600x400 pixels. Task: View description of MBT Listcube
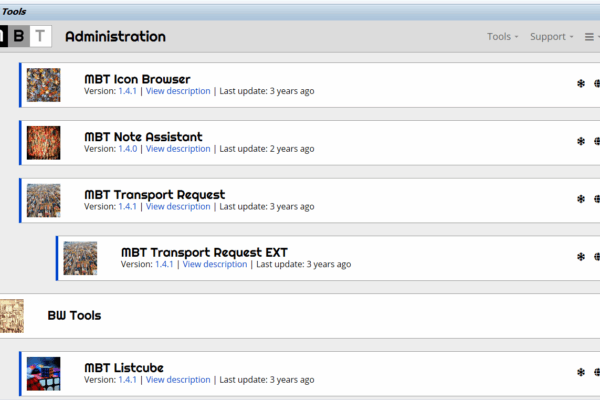point(178,380)
